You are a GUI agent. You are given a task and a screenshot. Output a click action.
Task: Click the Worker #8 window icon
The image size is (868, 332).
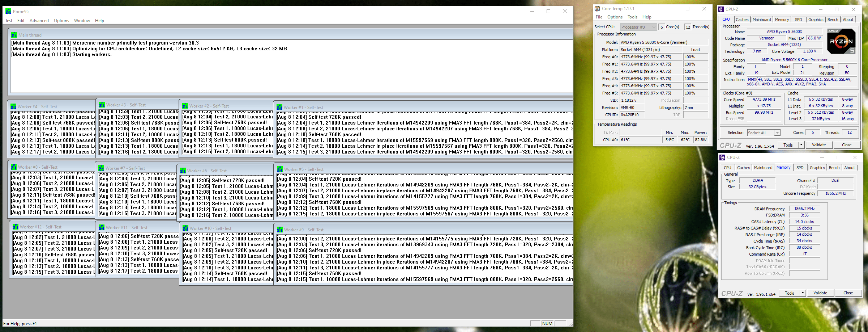pyautogui.click(x=14, y=167)
